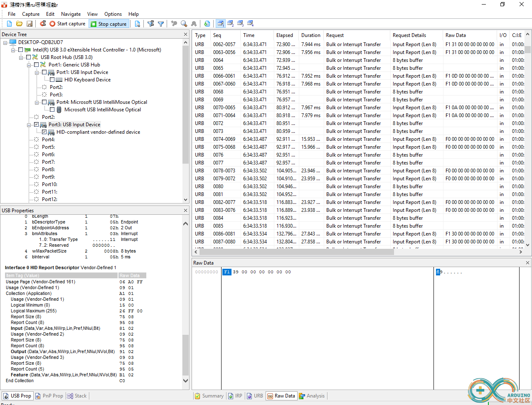Open the File menu
This screenshot has width=532, height=405.
(x=12, y=14)
